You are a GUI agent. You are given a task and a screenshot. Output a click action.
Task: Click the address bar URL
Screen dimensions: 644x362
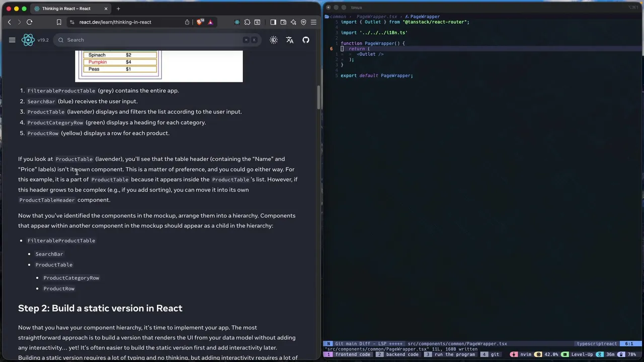[115, 22]
